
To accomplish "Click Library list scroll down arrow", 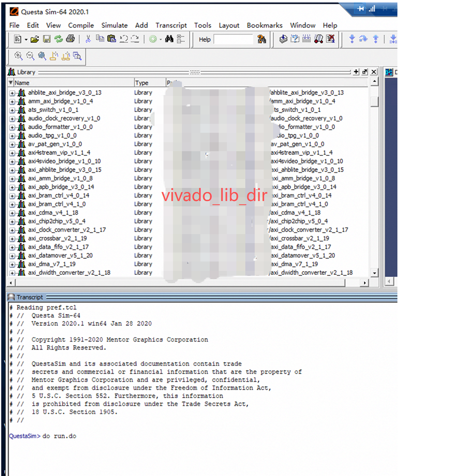I will coord(374,273).
